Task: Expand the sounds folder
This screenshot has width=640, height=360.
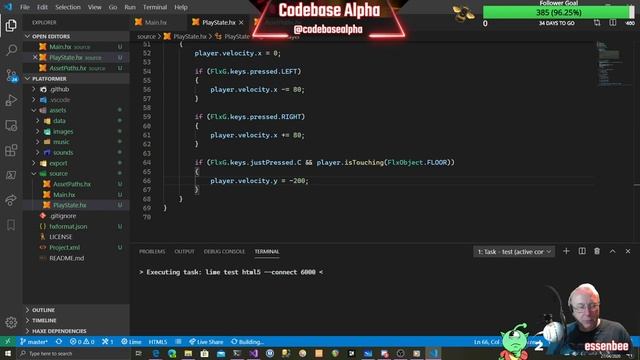Action: click(38, 152)
